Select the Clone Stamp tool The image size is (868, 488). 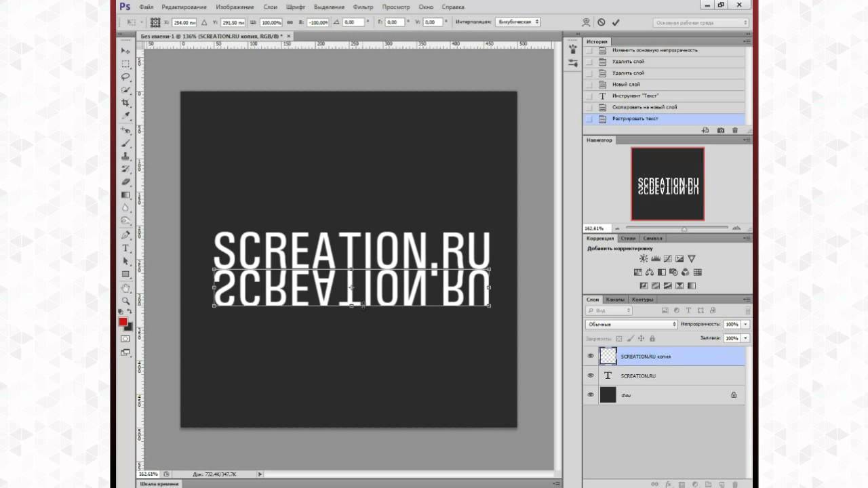coord(125,156)
